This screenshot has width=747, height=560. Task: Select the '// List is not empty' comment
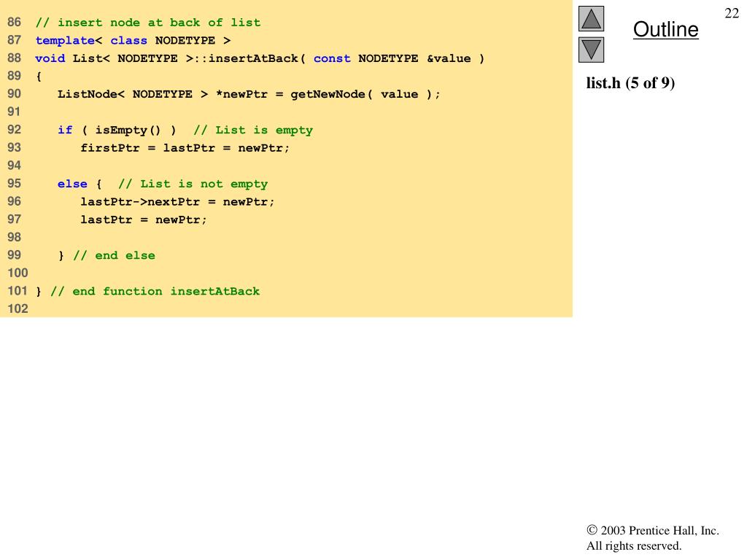click(193, 184)
